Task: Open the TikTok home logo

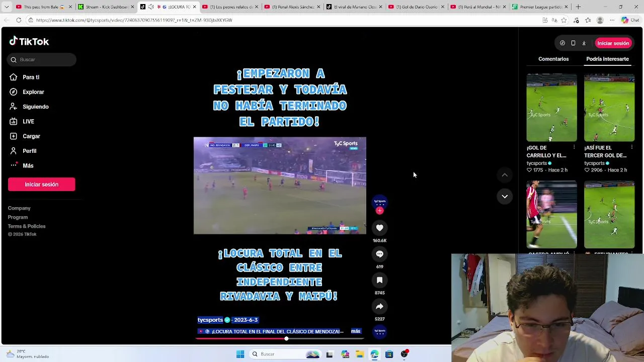Action: (x=29, y=41)
